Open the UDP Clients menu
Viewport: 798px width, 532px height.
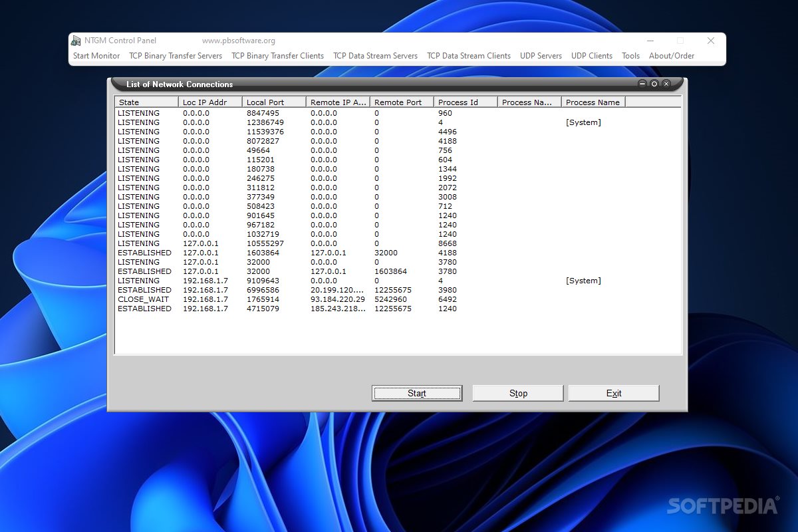pyautogui.click(x=592, y=56)
